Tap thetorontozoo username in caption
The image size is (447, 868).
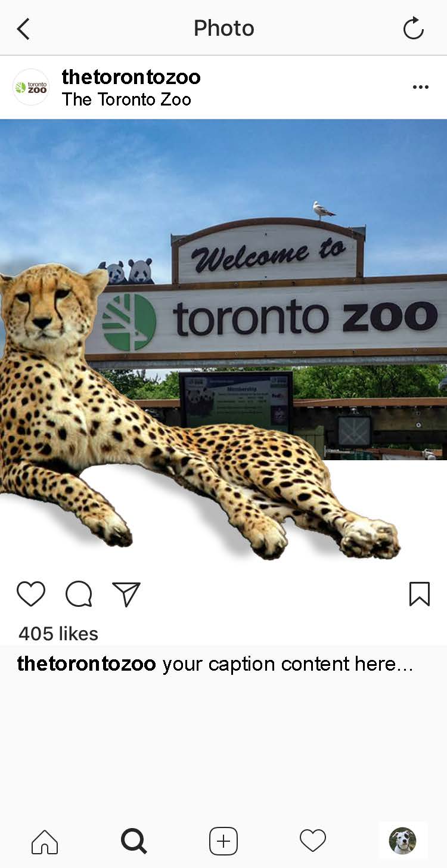(86, 664)
